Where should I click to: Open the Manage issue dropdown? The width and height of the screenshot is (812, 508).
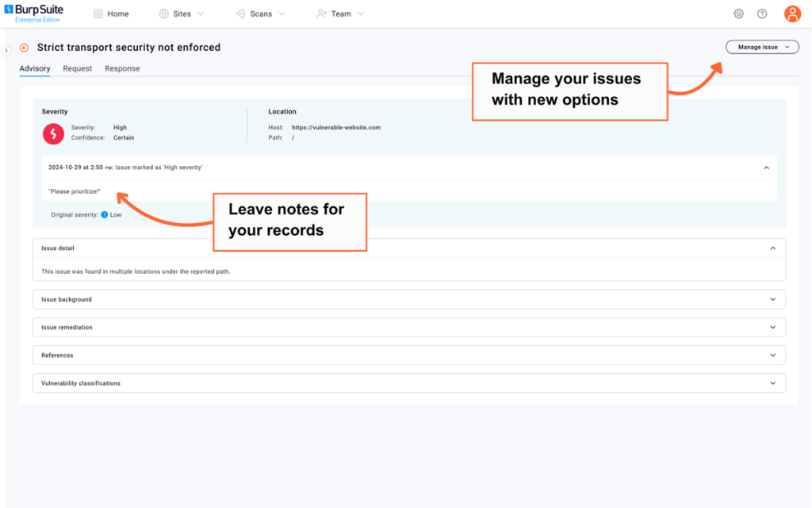(x=762, y=47)
